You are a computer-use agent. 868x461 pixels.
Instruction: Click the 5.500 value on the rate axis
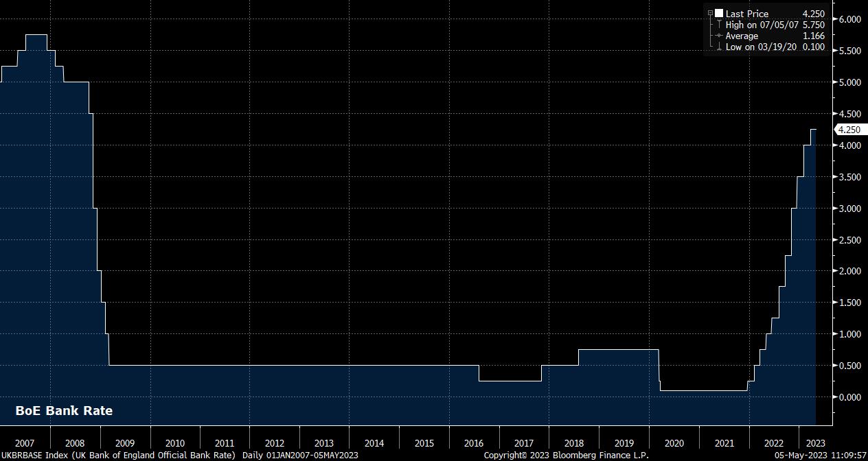click(850, 51)
